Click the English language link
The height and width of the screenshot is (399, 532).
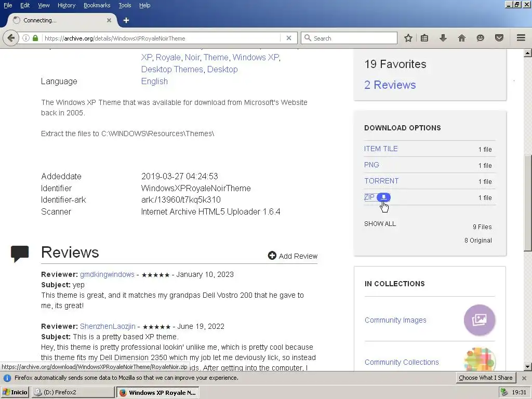click(154, 82)
